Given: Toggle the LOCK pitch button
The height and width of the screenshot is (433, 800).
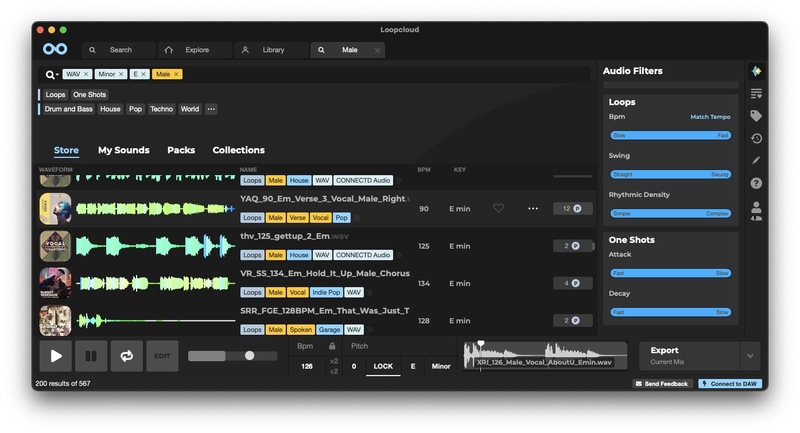Looking at the screenshot, I should [x=383, y=367].
